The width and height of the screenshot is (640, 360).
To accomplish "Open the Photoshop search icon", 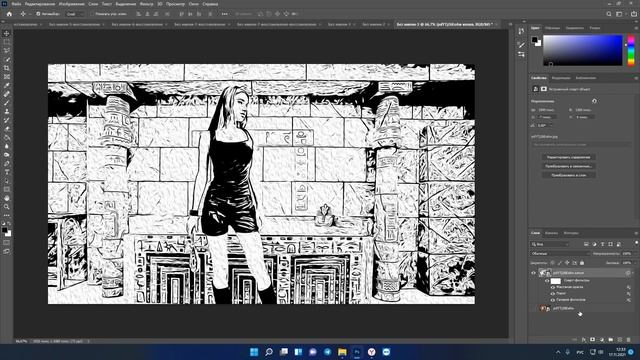I will coord(609,14).
